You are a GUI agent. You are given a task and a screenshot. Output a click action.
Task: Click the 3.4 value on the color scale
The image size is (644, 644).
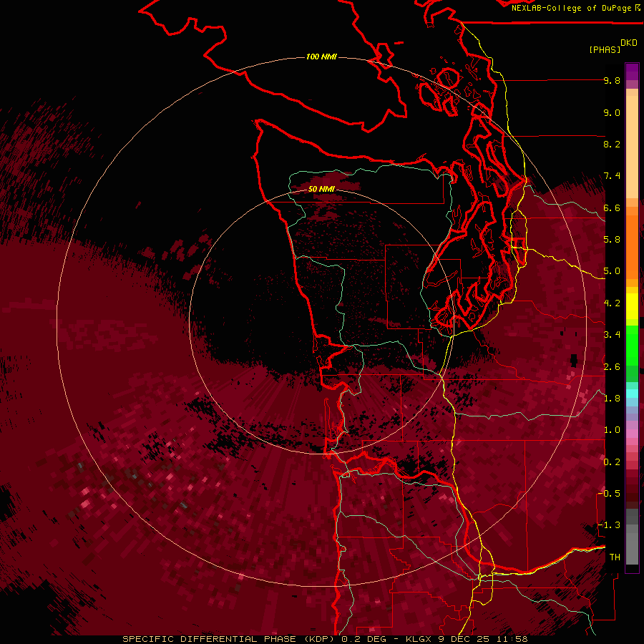click(x=612, y=335)
